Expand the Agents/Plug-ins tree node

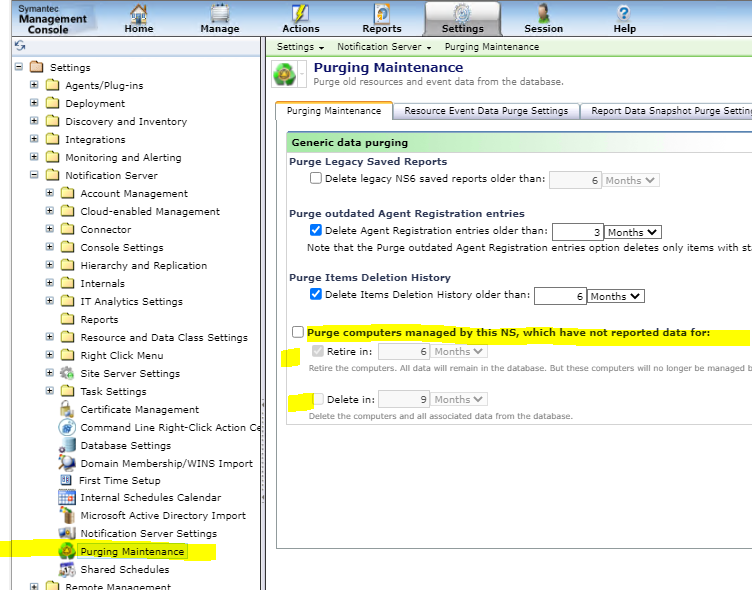34,85
